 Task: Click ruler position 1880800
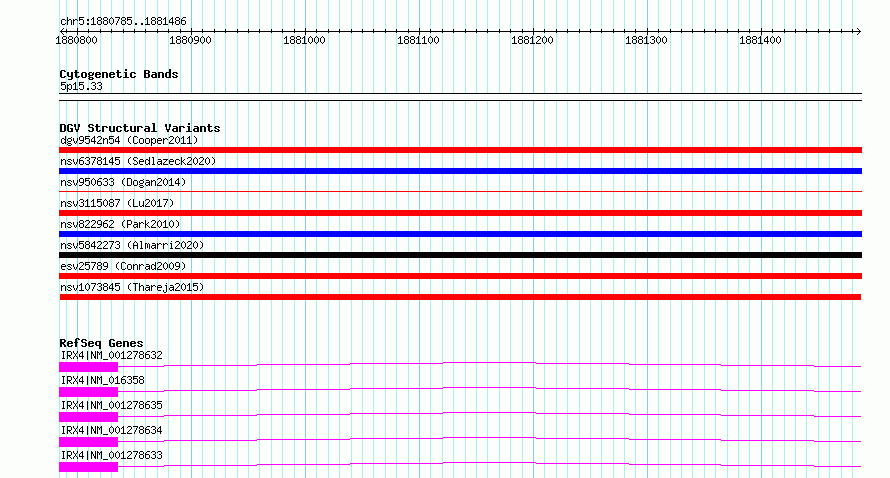pyautogui.click(x=76, y=40)
